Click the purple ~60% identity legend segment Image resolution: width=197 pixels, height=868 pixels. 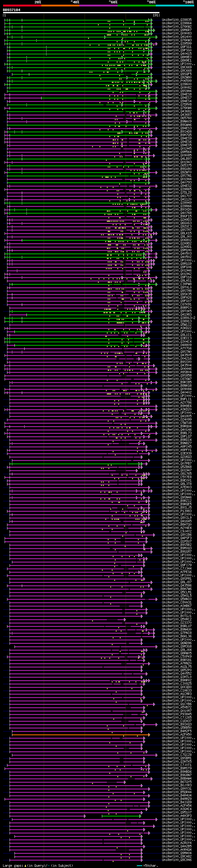point(98,6)
